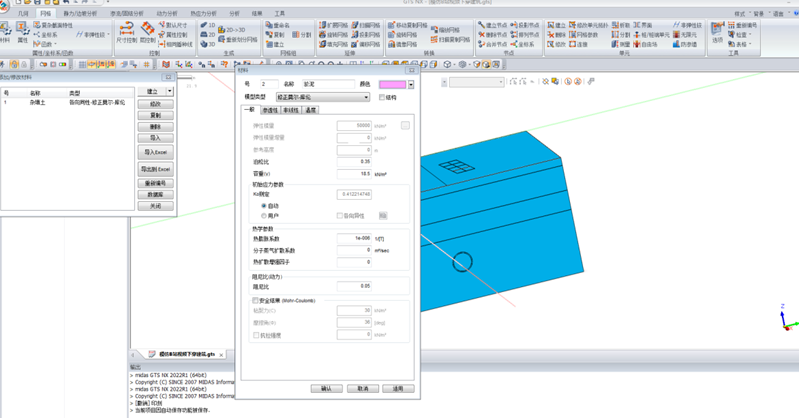The width and height of the screenshot is (799, 418).
Task: Select material row 1 杂填土 in list
Action: tap(67, 102)
